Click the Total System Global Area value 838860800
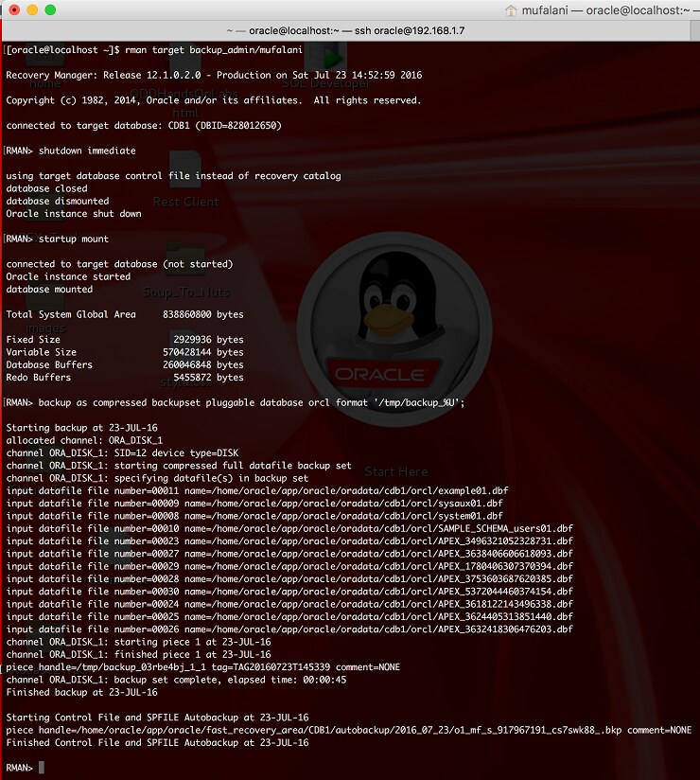Image resolution: width=700 pixels, height=780 pixels. (187, 314)
